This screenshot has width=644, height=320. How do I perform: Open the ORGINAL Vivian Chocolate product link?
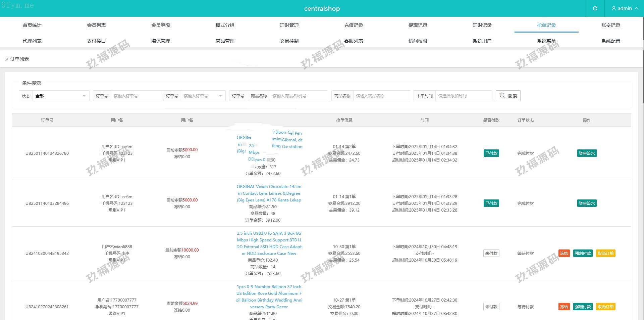pyautogui.click(x=269, y=193)
